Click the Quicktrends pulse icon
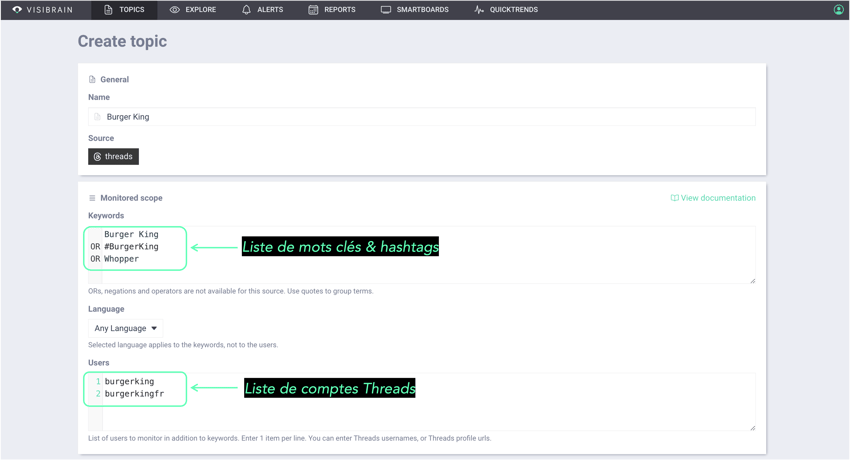The height and width of the screenshot is (460, 850). 479,10
